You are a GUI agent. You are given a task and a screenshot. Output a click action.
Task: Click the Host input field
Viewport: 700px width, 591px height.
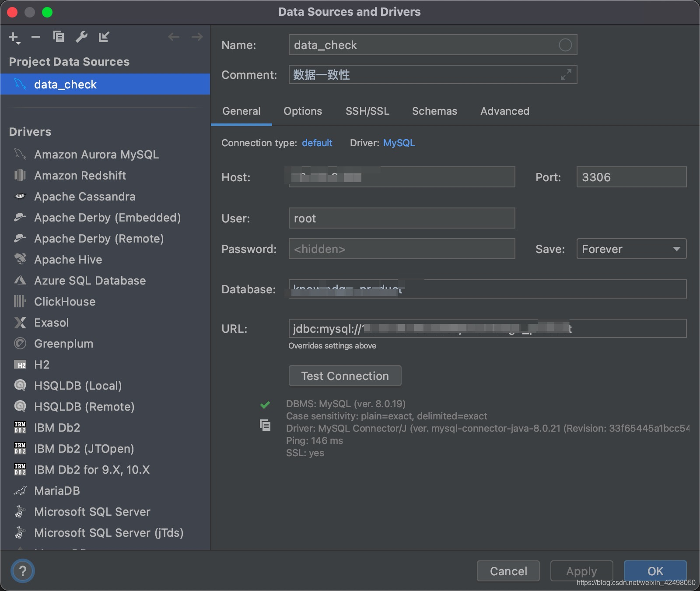pos(402,177)
